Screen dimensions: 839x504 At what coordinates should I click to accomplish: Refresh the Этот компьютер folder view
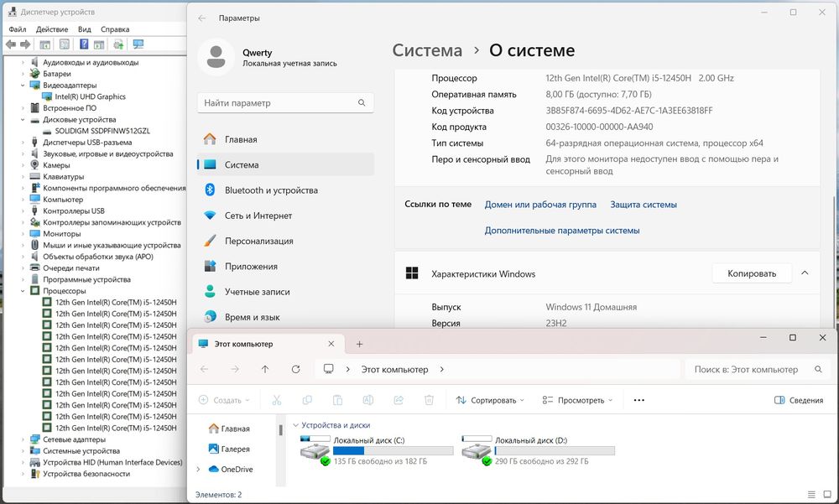(x=295, y=369)
